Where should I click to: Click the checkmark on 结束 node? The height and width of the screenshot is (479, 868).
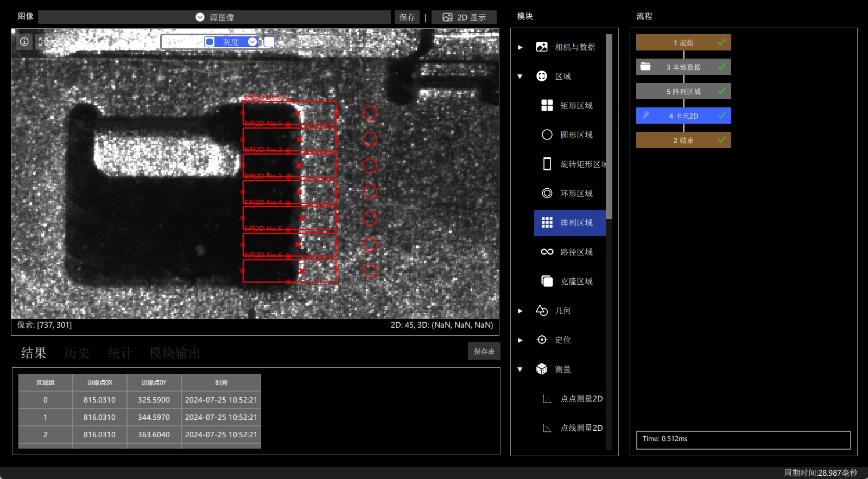722,139
